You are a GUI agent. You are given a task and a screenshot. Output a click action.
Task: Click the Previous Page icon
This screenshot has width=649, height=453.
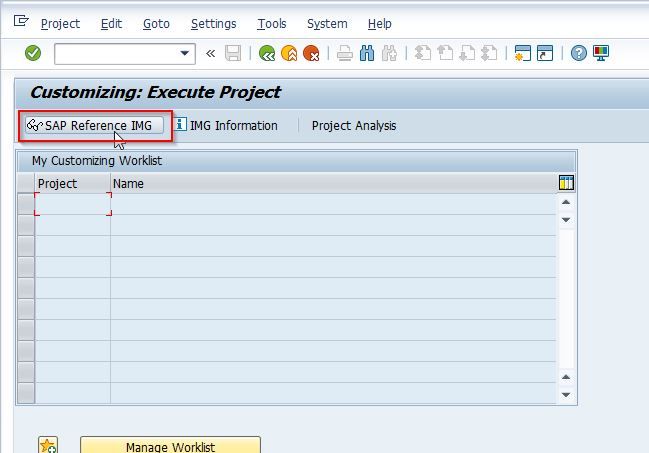tap(445, 53)
